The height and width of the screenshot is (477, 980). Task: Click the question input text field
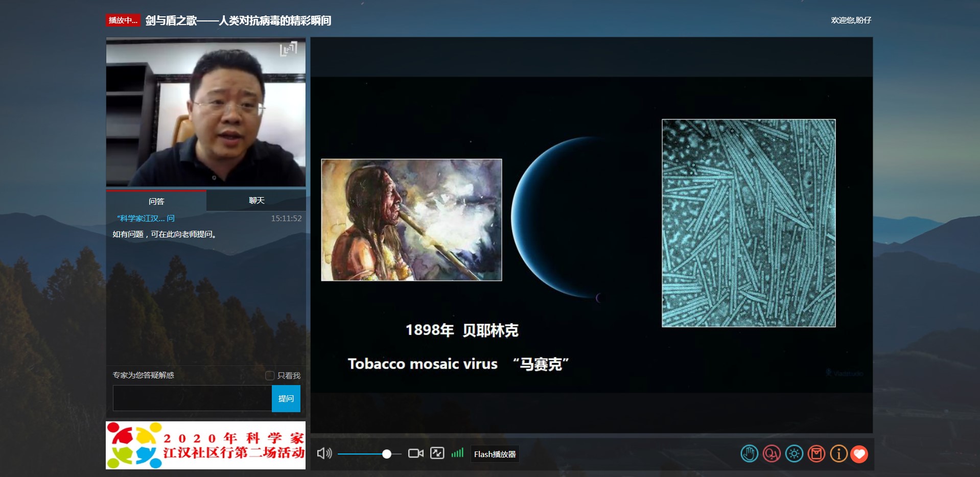(192, 398)
